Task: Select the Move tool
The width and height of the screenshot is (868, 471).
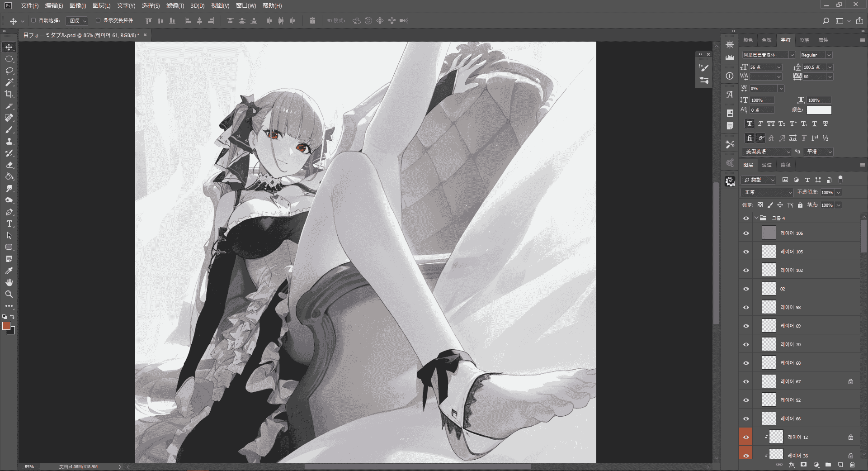Action: pyautogui.click(x=9, y=48)
